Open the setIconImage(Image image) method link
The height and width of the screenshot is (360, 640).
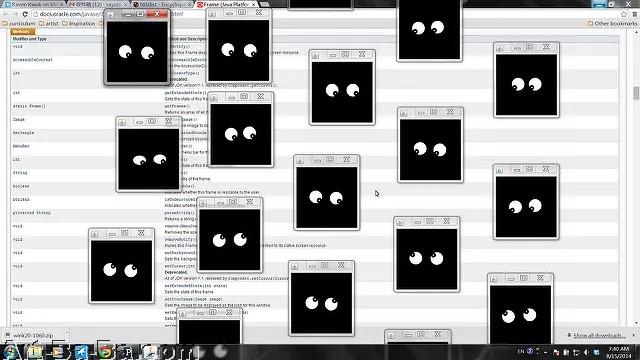click(x=193, y=299)
